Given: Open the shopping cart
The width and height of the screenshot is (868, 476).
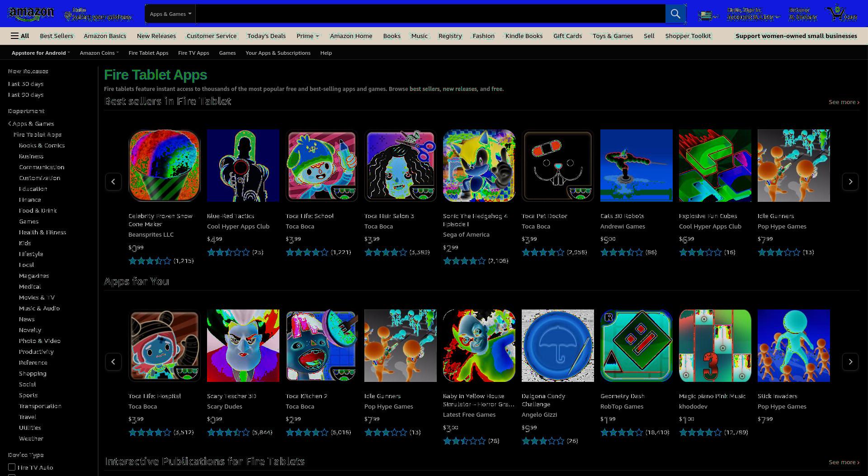Looking at the screenshot, I should pyautogui.click(x=841, y=14).
